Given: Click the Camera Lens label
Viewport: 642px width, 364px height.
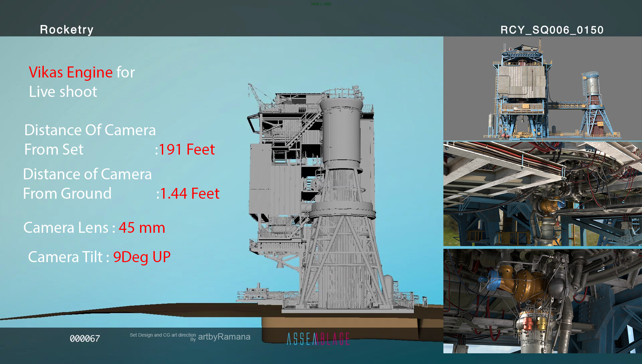Looking at the screenshot, I should pos(66,228).
